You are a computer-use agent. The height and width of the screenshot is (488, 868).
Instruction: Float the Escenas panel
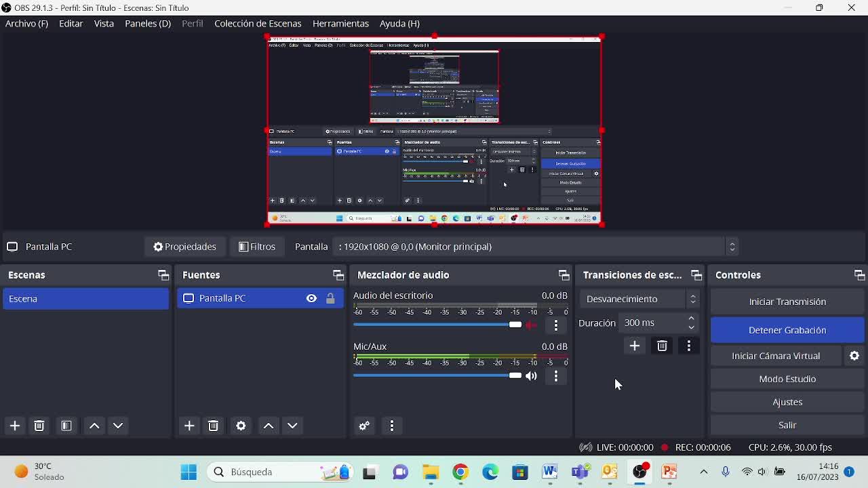coord(163,275)
